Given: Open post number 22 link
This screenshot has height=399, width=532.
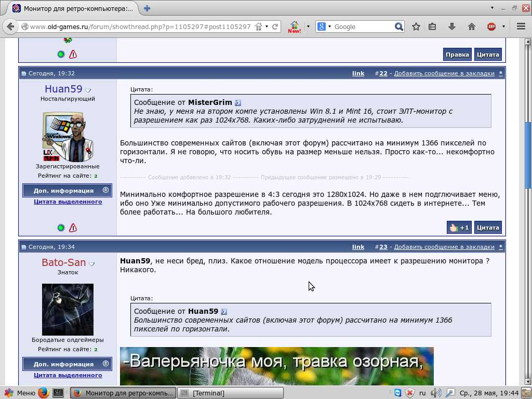Looking at the screenshot, I should click(383, 73).
